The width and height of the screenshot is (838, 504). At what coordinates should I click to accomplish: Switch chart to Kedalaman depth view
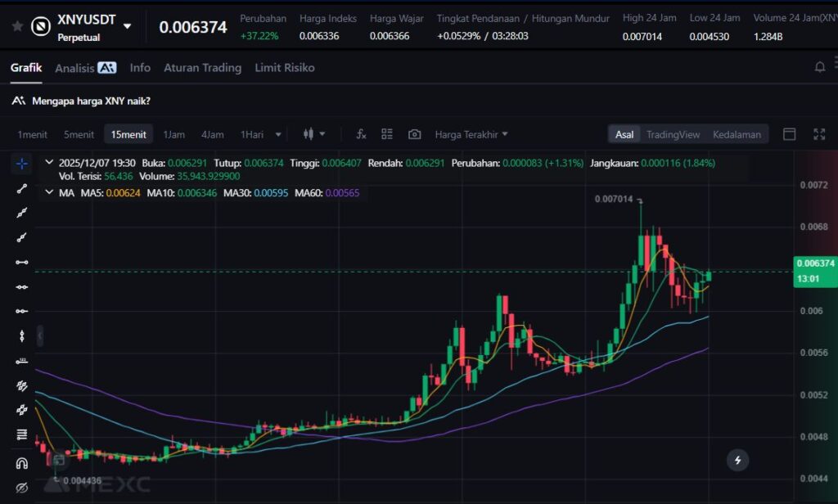pyautogui.click(x=736, y=134)
